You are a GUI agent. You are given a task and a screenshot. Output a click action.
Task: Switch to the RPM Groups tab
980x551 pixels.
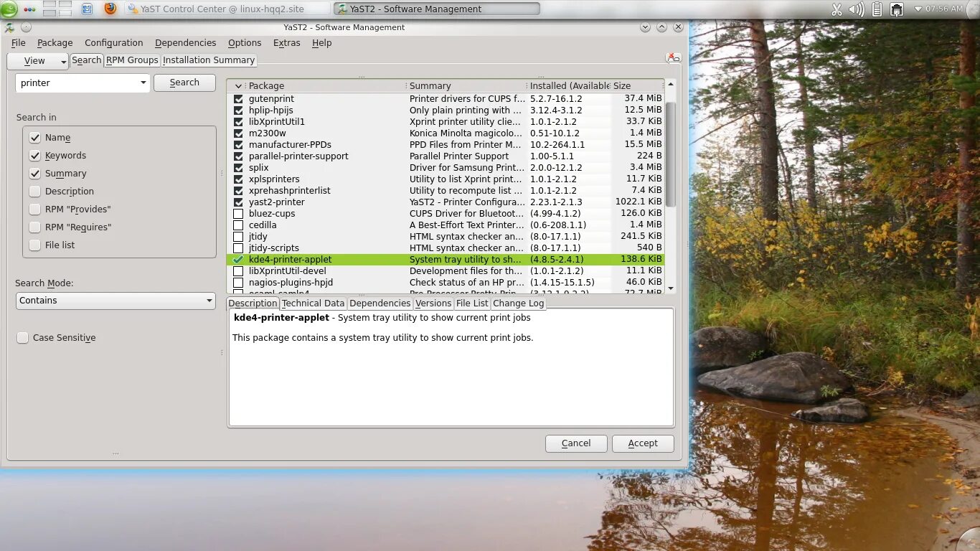(x=132, y=60)
